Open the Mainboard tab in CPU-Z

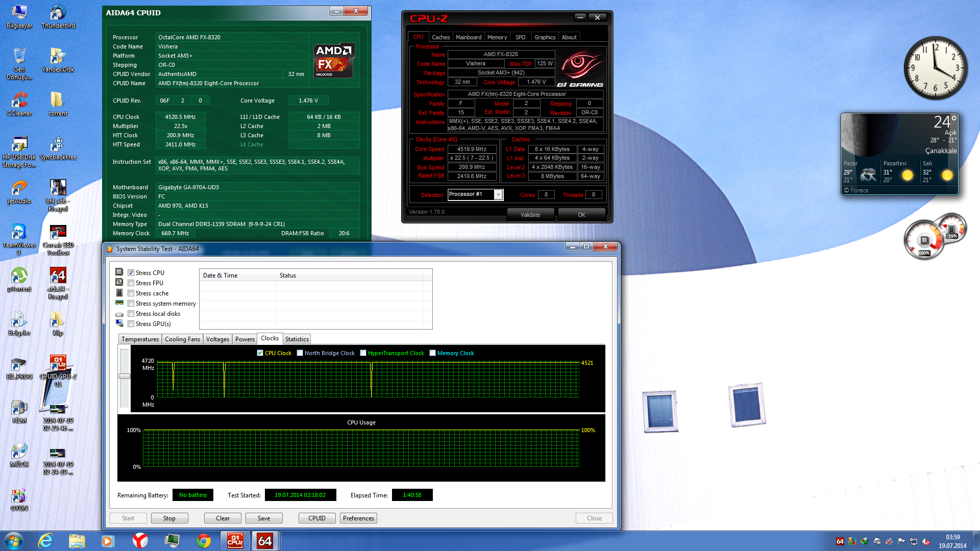[469, 37]
